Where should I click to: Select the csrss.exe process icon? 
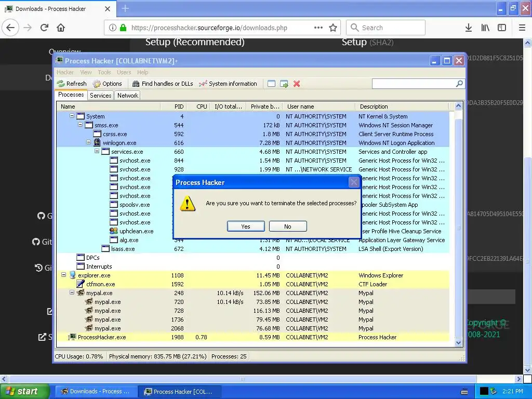click(x=97, y=134)
